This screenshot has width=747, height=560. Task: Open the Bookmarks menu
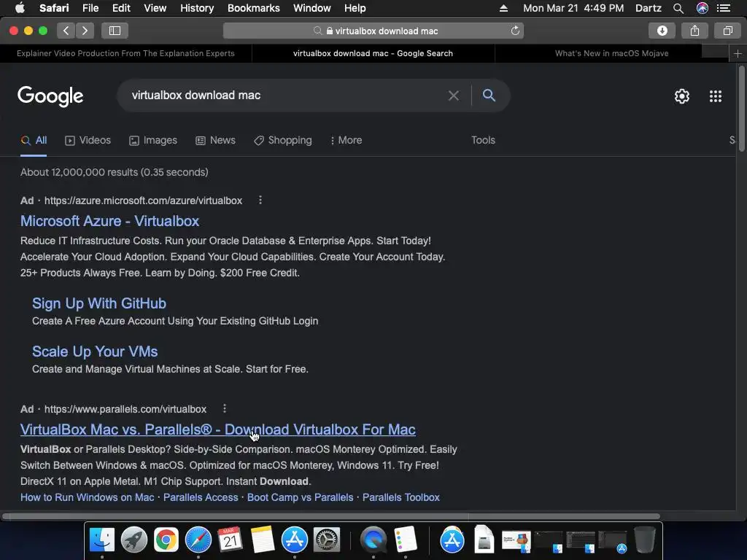[x=253, y=8]
